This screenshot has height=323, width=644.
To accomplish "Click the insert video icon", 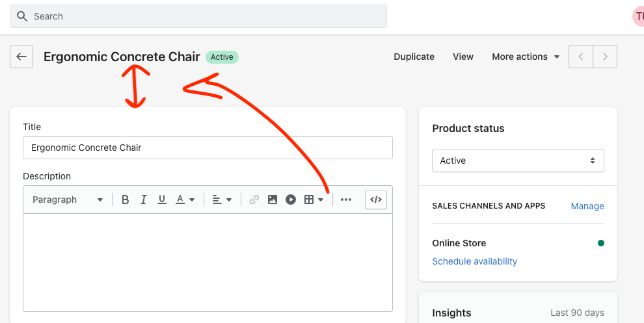I will pyautogui.click(x=291, y=200).
